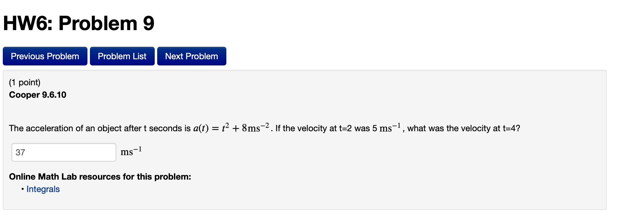
Task: Click the bullet next to Integrals
Action: click(22, 189)
